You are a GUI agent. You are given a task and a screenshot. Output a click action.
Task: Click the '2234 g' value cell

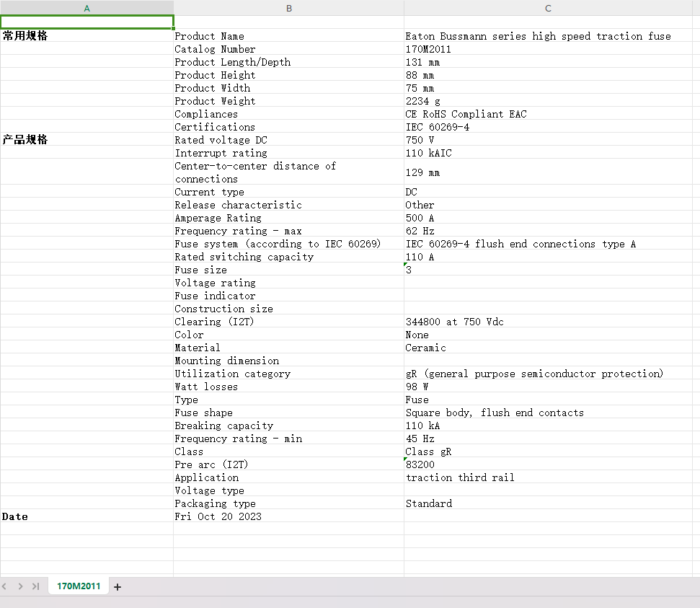(548, 100)
